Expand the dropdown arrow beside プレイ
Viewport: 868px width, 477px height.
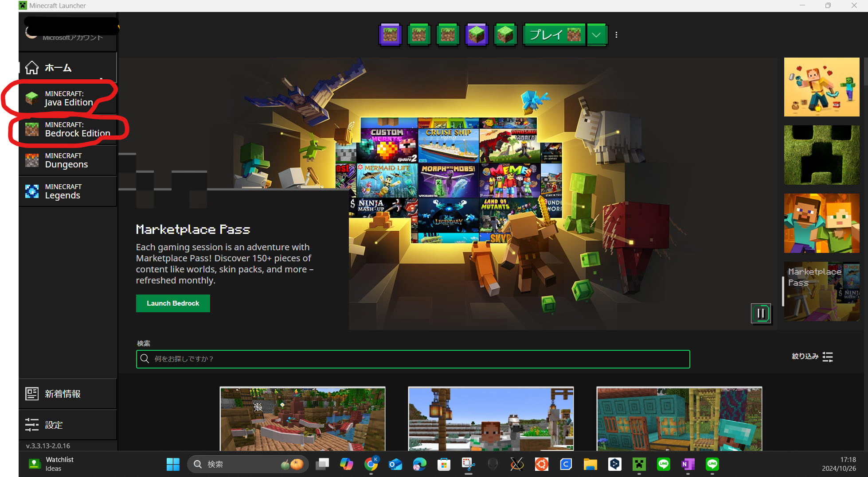pos(597,35)
